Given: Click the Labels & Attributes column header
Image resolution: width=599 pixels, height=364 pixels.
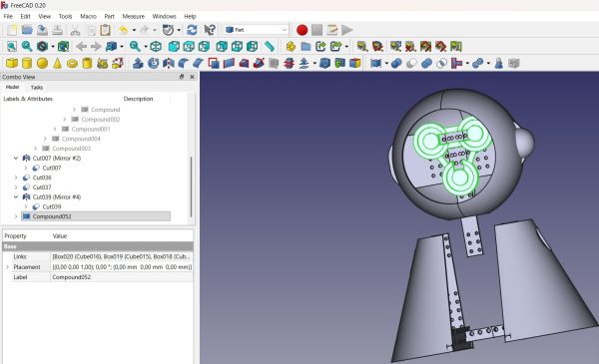Looking at the screenshot, I should click(28, 99).
